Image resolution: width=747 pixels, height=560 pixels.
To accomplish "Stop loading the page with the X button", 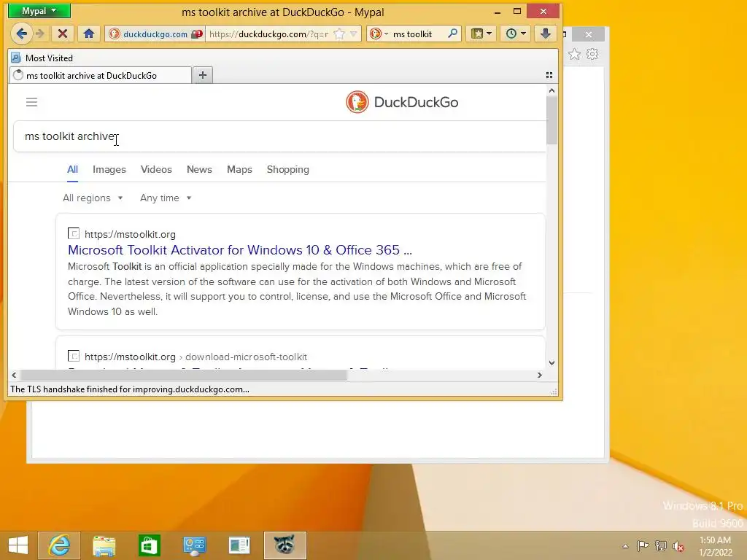I will click(63, 34).
